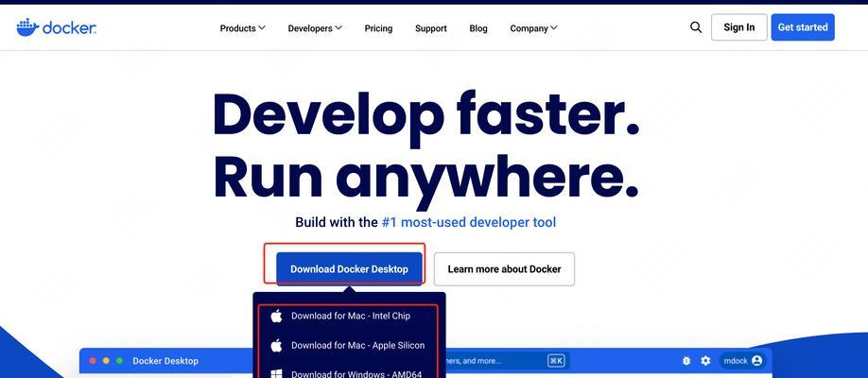Click the Apple icon beside Mac Intel Chip
868x378 pixels.
click(x=276, y=316)
